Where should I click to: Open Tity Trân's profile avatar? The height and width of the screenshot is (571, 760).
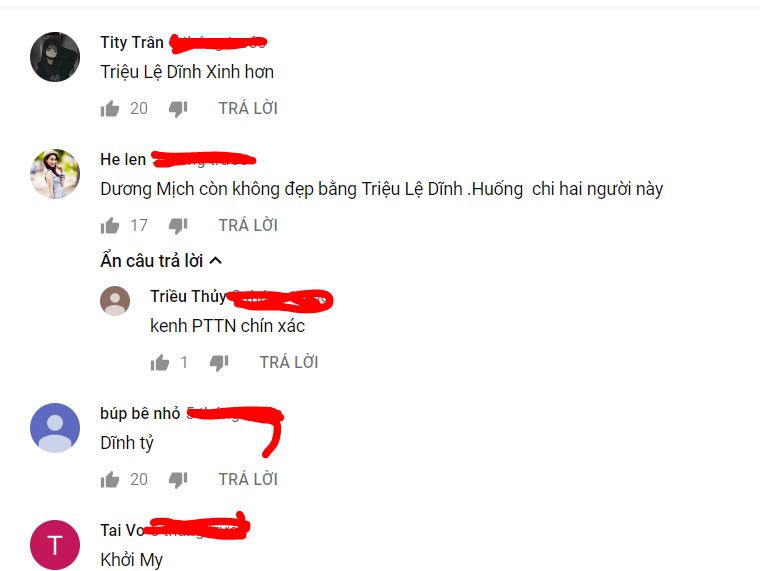coord(55,57)
